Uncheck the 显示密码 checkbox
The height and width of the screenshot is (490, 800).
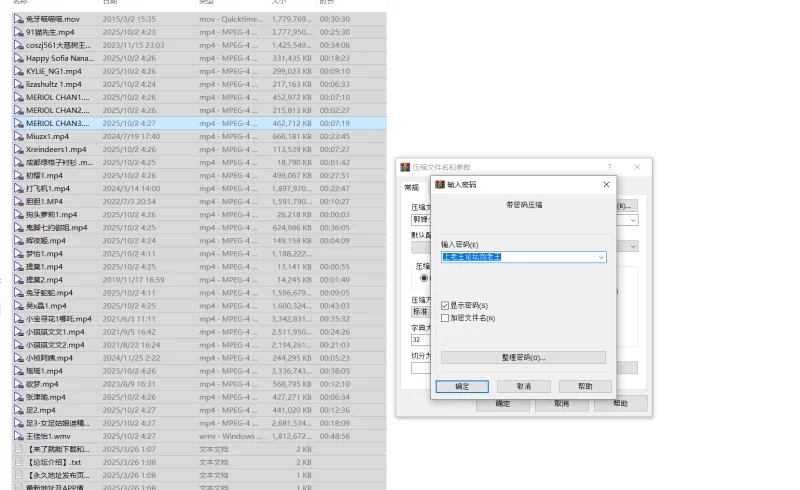445,305
